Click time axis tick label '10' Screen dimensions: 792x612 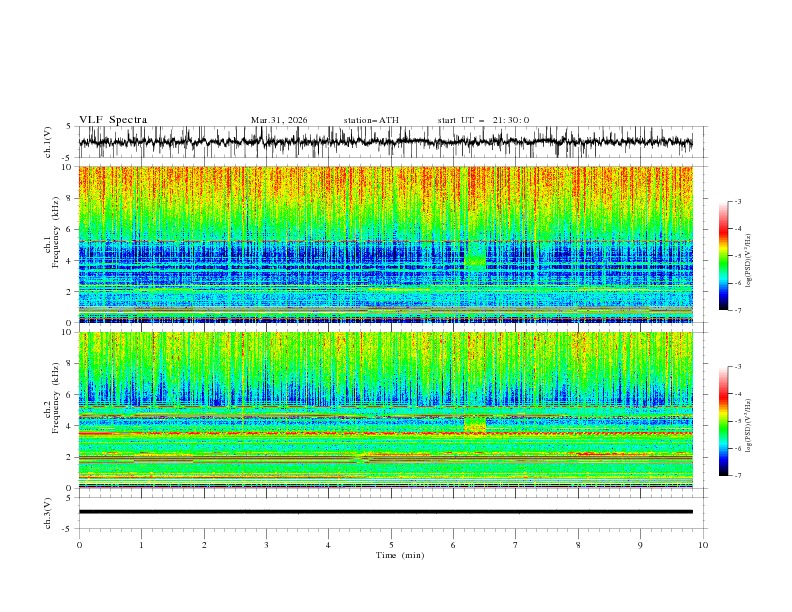(x=703, y=545)
